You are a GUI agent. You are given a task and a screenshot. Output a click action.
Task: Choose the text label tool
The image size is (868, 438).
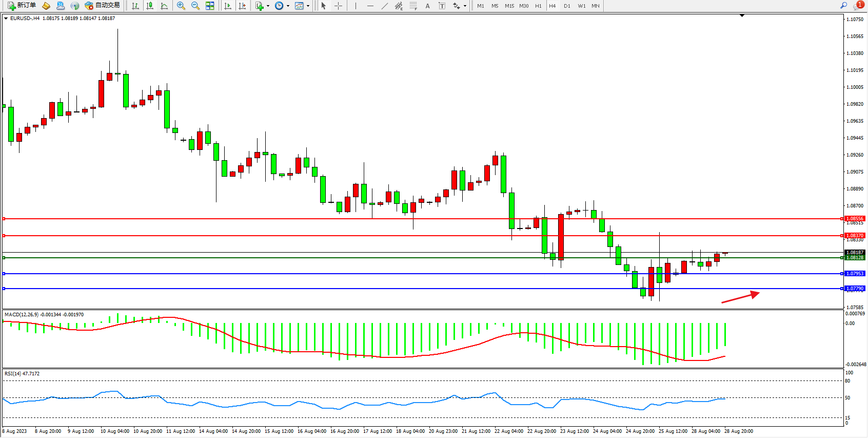coord(442,6)
